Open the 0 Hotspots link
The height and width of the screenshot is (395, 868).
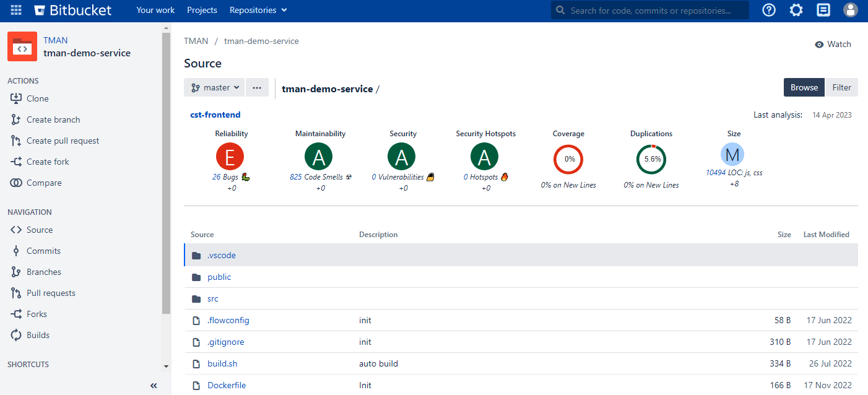[481, 176]
